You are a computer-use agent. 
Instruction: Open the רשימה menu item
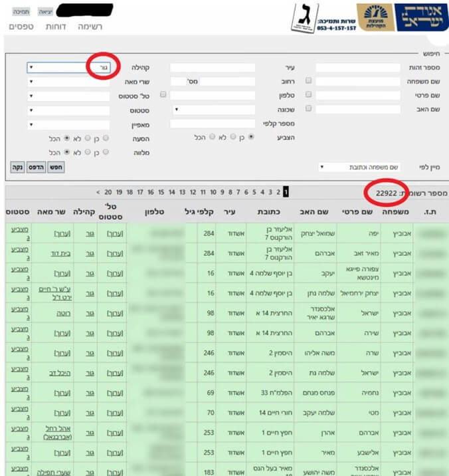pyautogui.click(x=90, y=27)
